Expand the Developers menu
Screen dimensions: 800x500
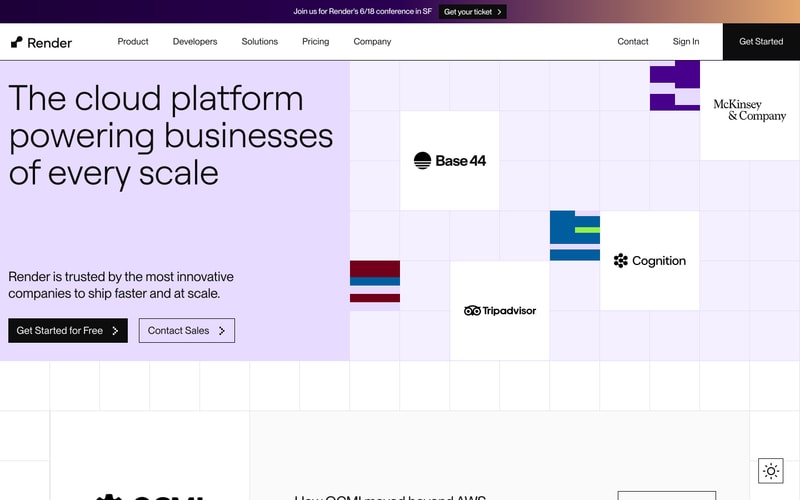[195, 41]
